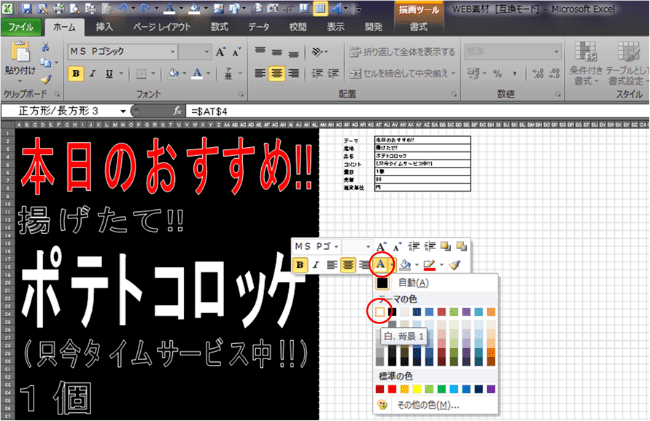Click the text orientation icon

coord(317,52)
